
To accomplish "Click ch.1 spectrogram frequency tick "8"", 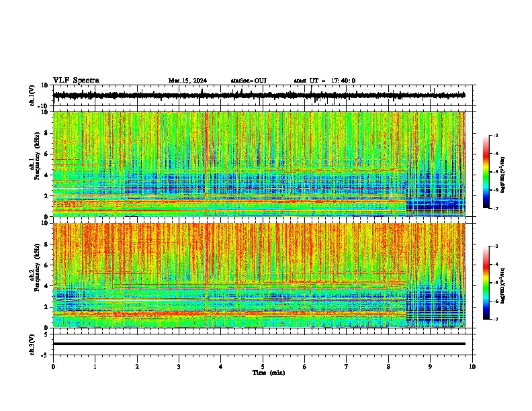I will [47, 133].
